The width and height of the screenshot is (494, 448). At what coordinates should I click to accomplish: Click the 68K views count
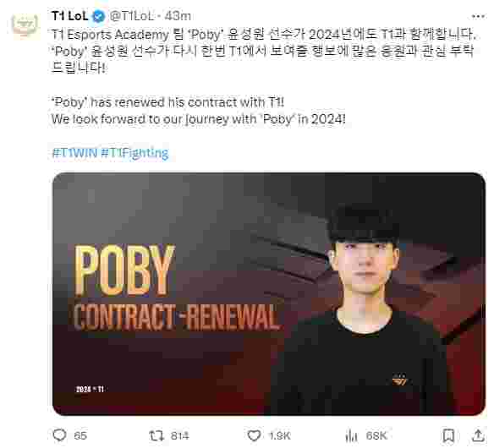click(376, 435)
